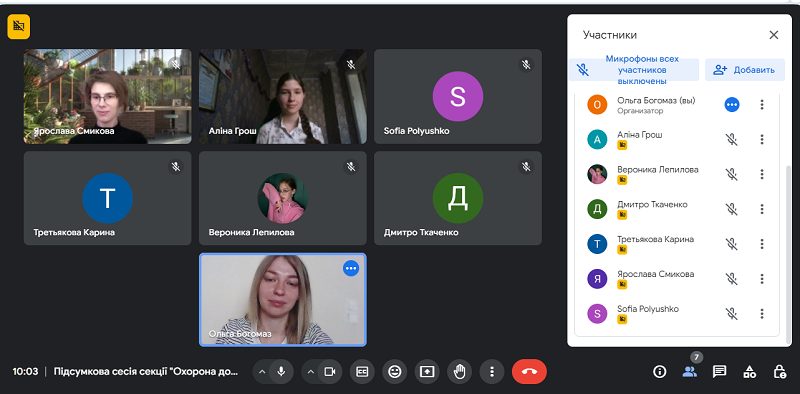The width and height of the screenshot is (800, 394).
Task: Open the chat messages icon
Action: coord(719,372)
